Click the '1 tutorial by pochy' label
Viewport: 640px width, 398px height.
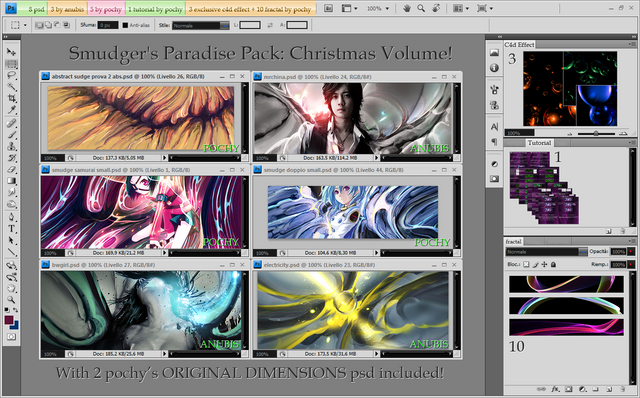click(155, 9)
